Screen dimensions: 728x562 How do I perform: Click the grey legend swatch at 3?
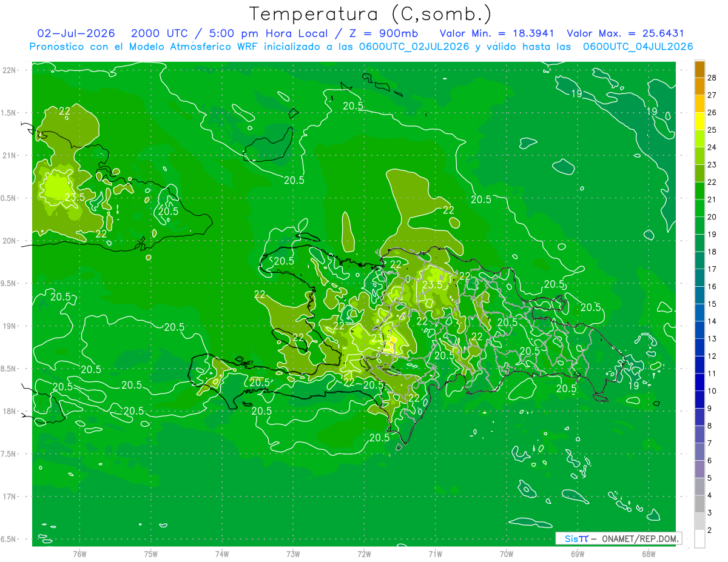pos(699,504)
